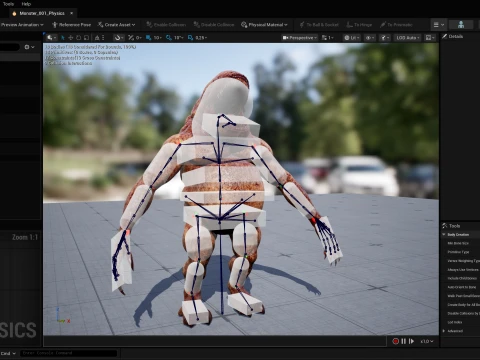Select the rotate tool
The width and height of the screenshot is (480, 360).
click(78, 38)
